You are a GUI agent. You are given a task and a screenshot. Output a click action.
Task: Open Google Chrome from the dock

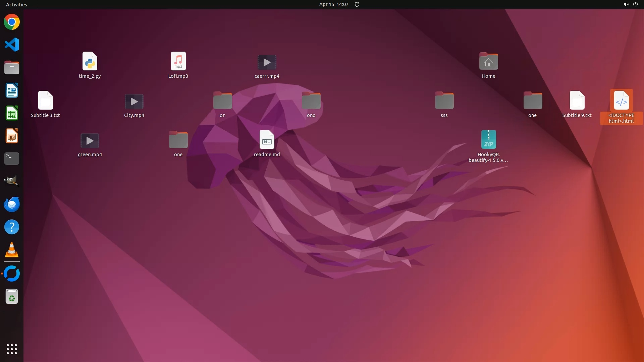click(x=12, y=22)
